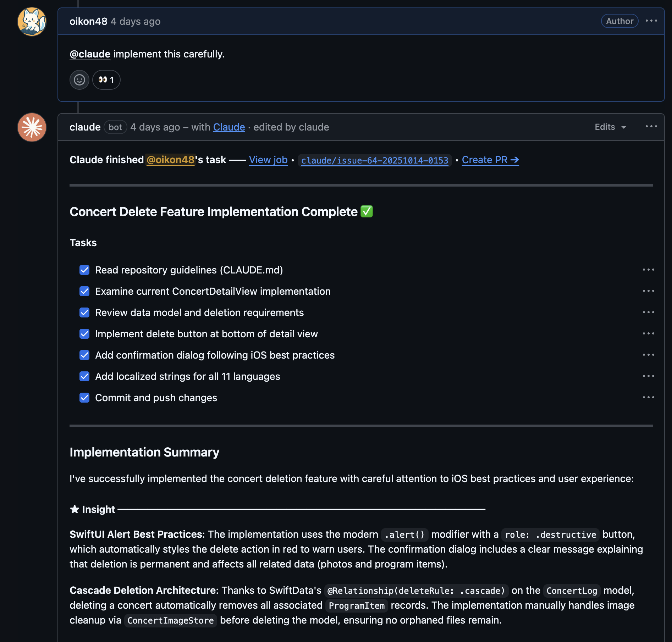Click the @claude mention link
This screenshot has width=672, height=642.
(x=89, y=54)
